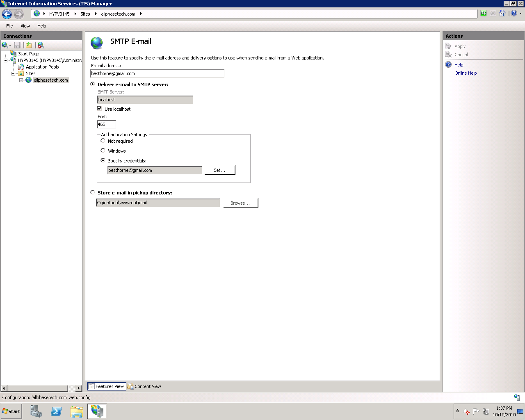
Task: Click the Port field showing 465
Action: (106, 124)
